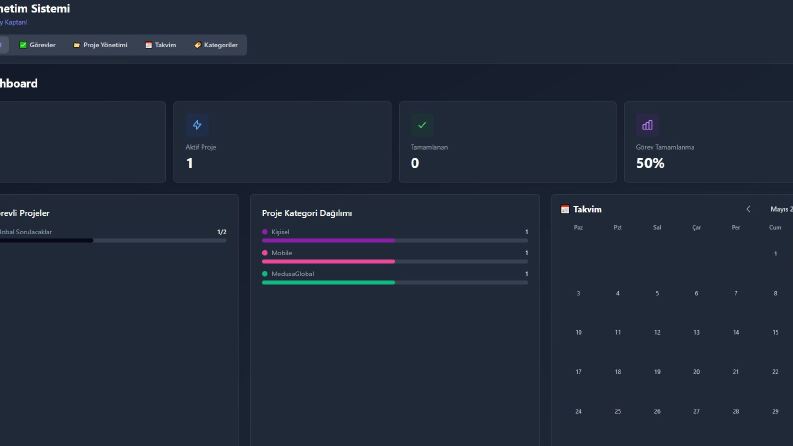Click the Sal weekday header
Image resolution: width=793 pixels, height=446 pixels.
(x=657, y=228)
